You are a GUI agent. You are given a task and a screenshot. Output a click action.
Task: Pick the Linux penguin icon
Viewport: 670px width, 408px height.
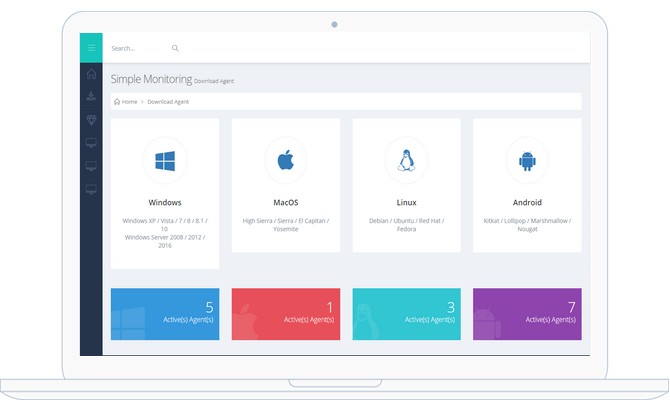coord(406,160)
